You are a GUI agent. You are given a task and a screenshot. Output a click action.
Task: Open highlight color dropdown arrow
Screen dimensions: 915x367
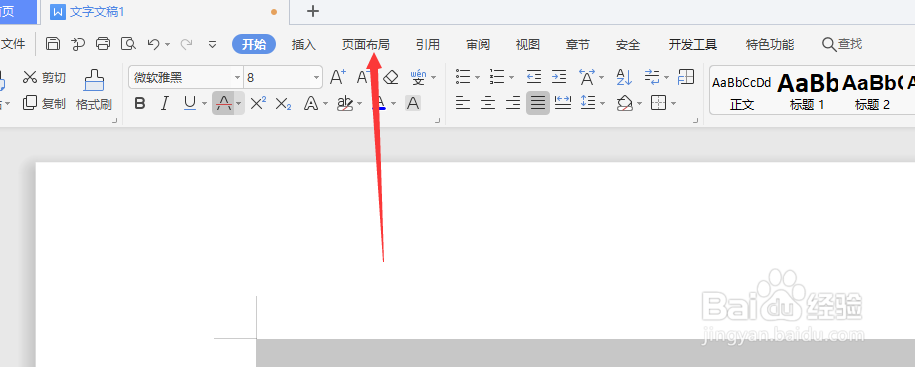pos(359,104)
